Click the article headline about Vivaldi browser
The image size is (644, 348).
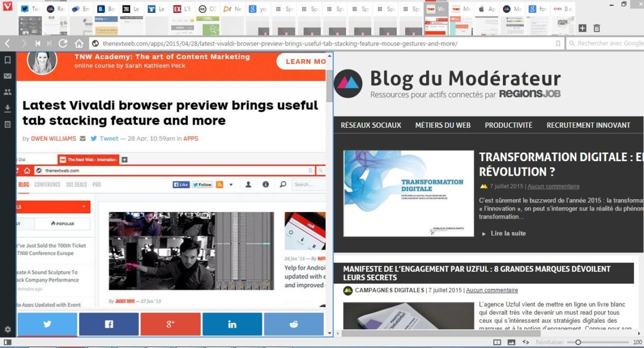[x=170, y=113]
